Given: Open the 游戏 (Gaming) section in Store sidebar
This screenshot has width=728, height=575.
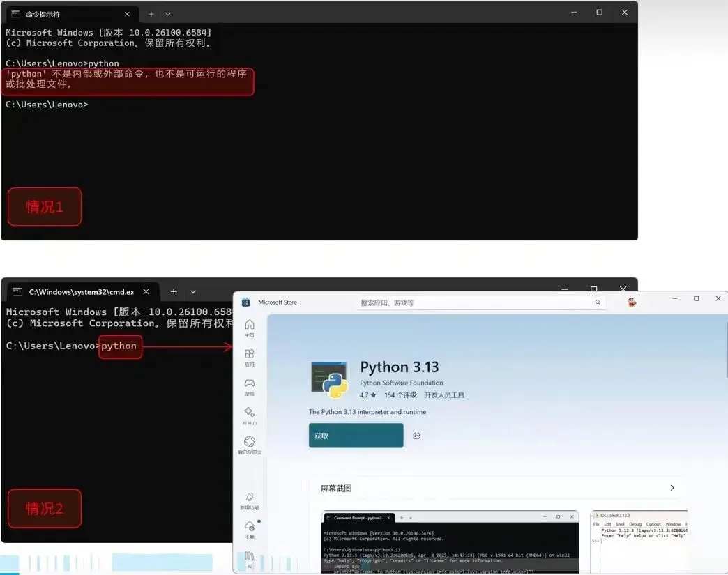Looking at the screenshot, I should [250, 387].
